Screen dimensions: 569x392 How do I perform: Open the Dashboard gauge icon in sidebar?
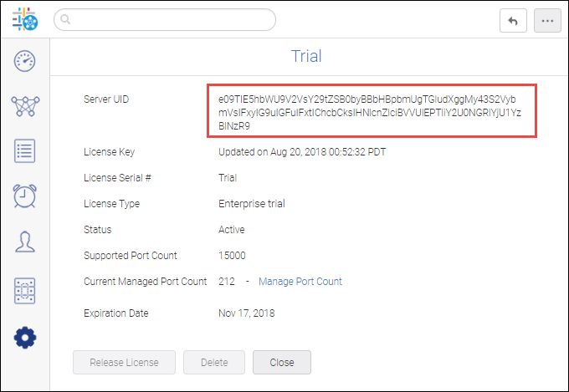pyautogui.click(x=24, y=61)
